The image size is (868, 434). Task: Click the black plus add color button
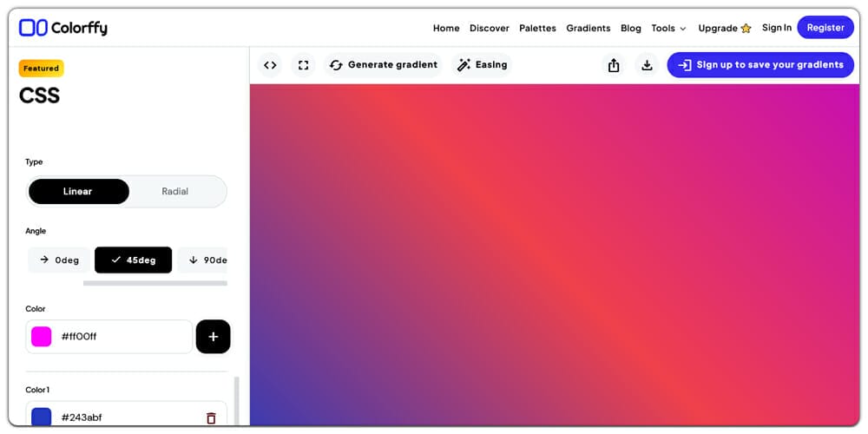214,337
